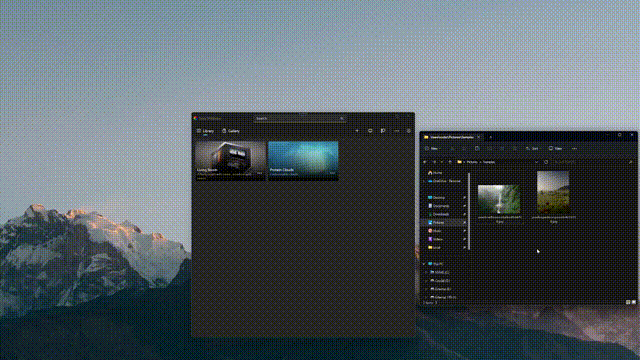640x360 pixels.
Task: Add a new tab in File Explorer
Action: 491,137
